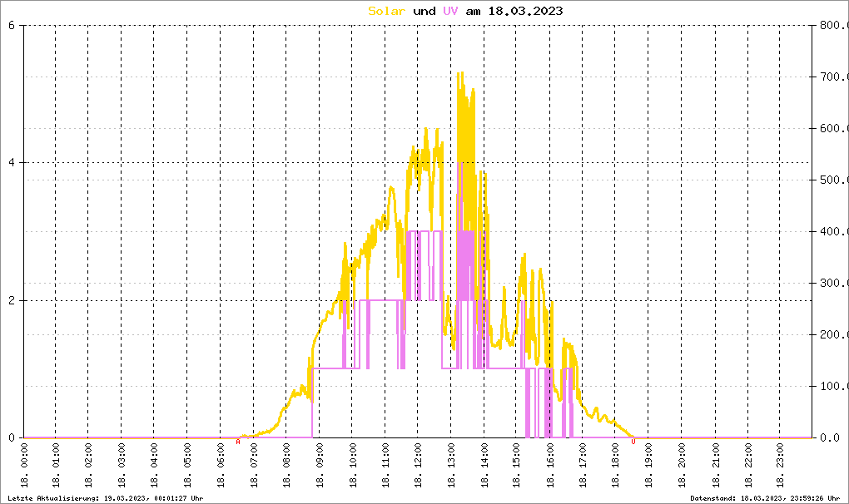The height and width of the screenshot is (504, 849).
Task: Click the '18. 23:00' time axis label
Action: [780, 465]
